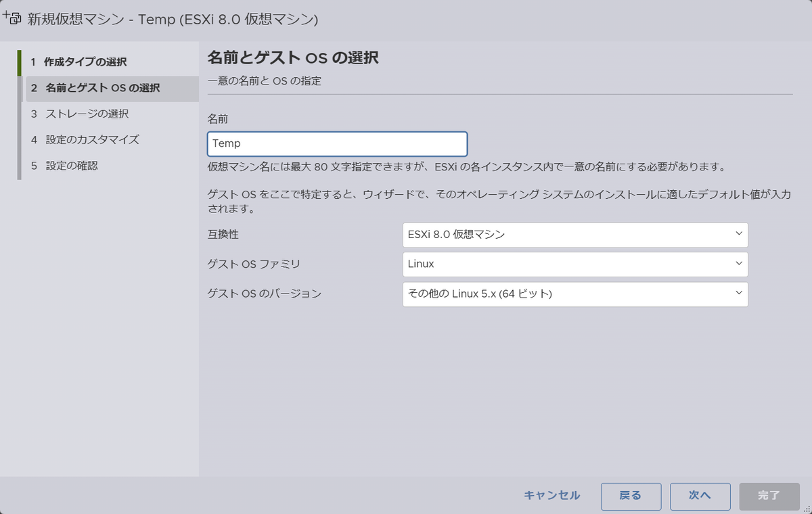Screen dimensions: 812x514
Task: Open the ゲスト OS のバージョン dropdown
Action: coord(575,294)
